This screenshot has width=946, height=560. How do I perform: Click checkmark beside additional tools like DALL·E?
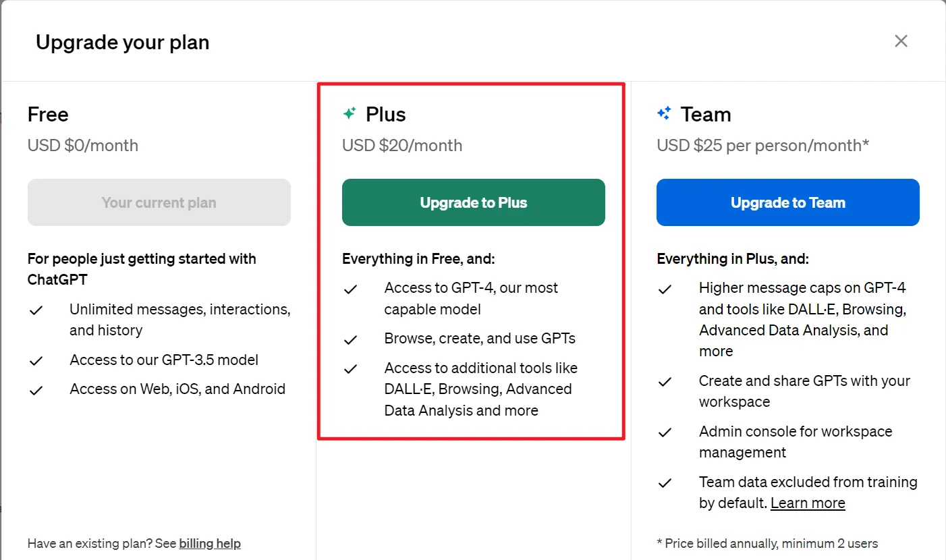[350, 369]
